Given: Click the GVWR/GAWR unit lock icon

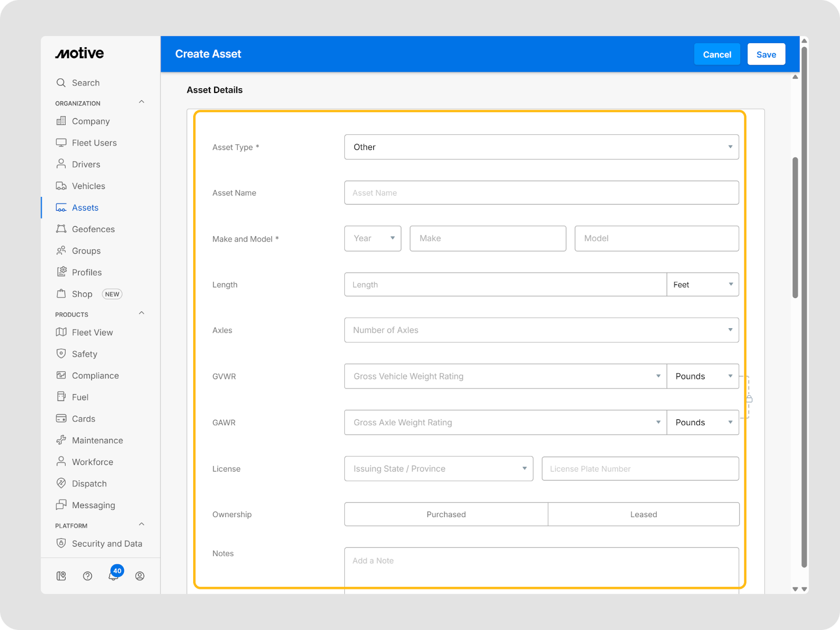Looking at the screenshot, I should [x=749, y=399].
